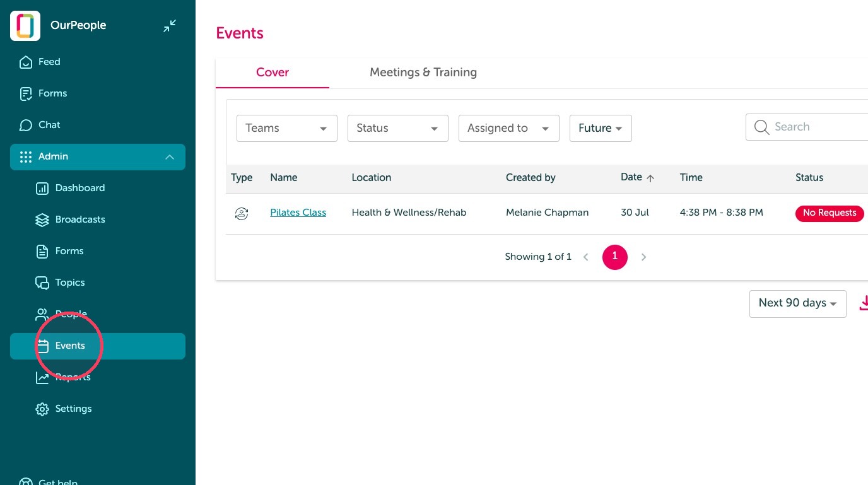868x485 pixels.
Task: Click the cover type icon for Pilates Class
Action: coord(241,213)
